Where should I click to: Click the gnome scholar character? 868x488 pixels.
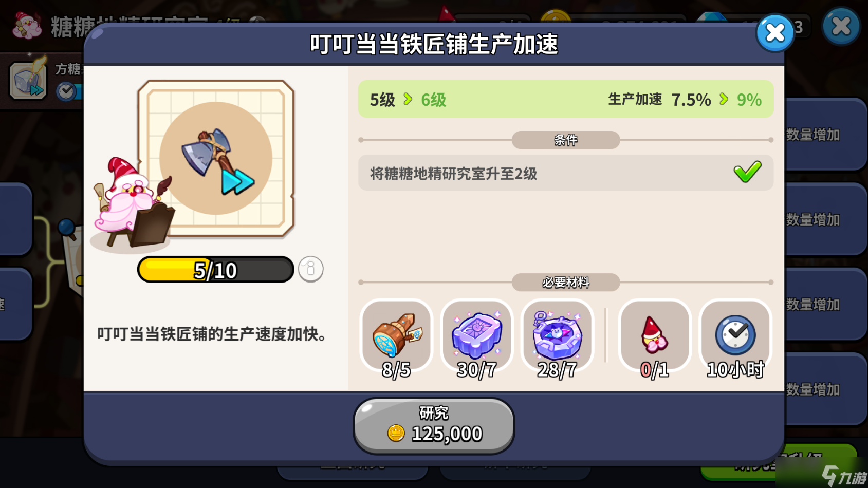point(132,203)
